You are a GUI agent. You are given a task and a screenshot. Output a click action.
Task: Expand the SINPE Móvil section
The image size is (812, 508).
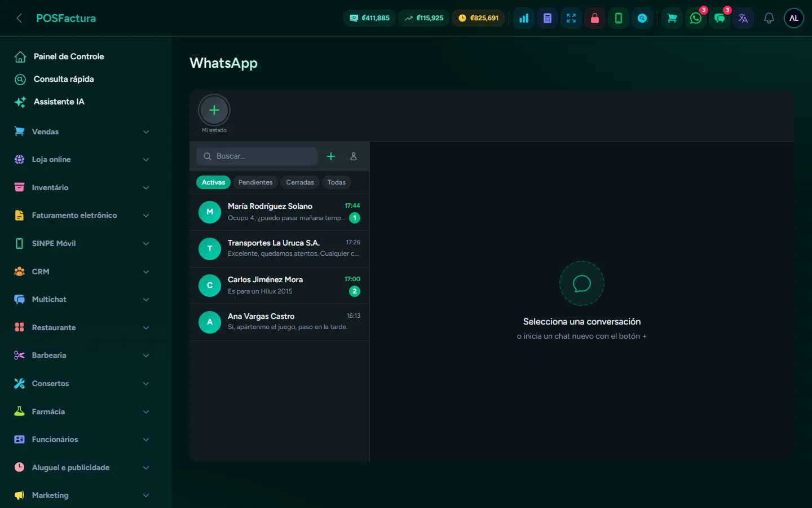coord(82,243)
